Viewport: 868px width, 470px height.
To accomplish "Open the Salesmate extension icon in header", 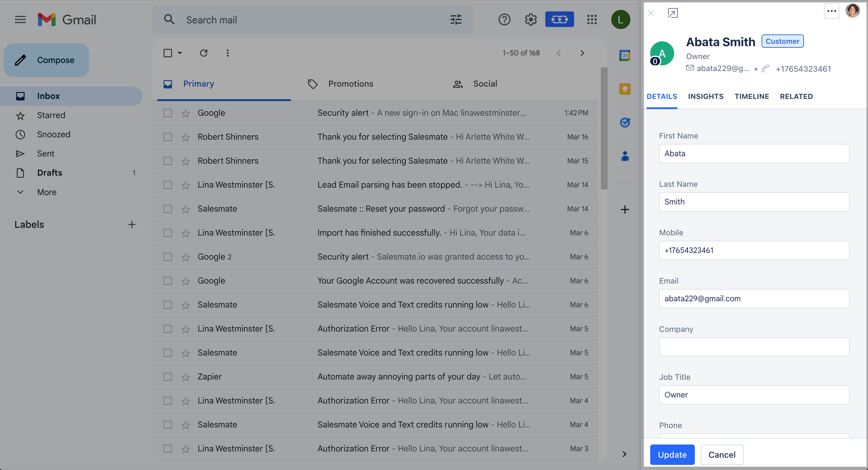I will click(559, 19).
